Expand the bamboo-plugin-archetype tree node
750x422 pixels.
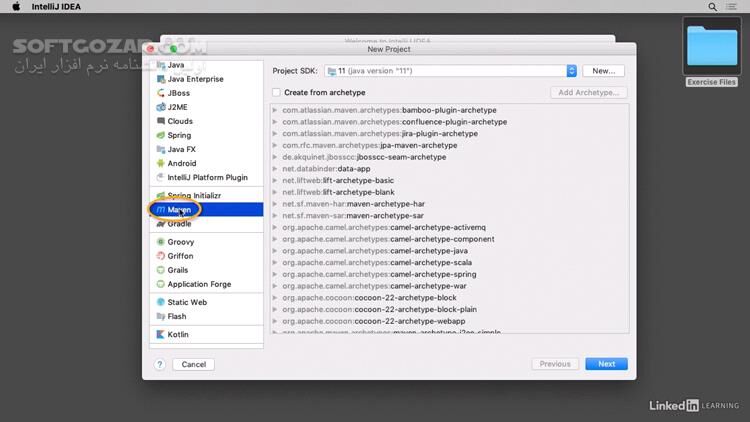click(x=276, y=110)
